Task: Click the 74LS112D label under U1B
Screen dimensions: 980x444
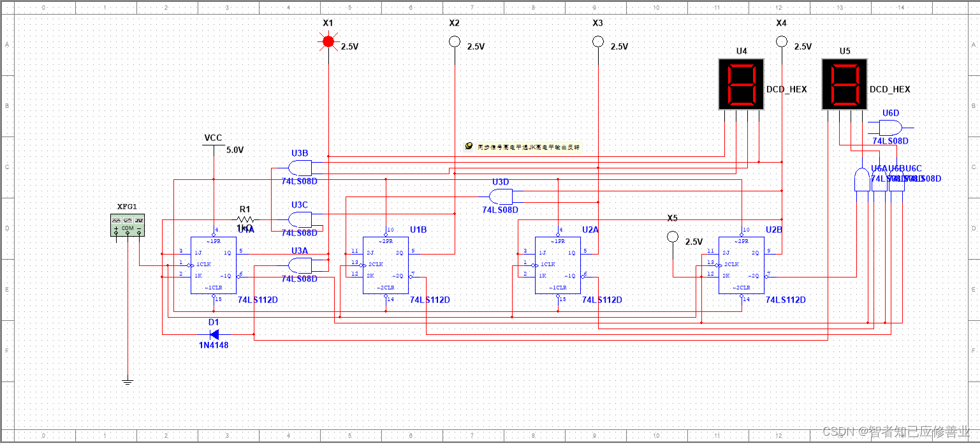Action: (x=430, y=300)
